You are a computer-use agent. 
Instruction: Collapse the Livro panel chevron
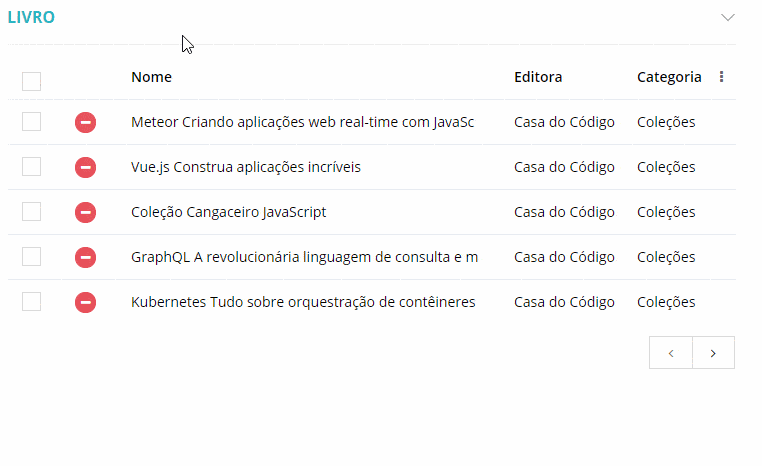coord(728,17)
